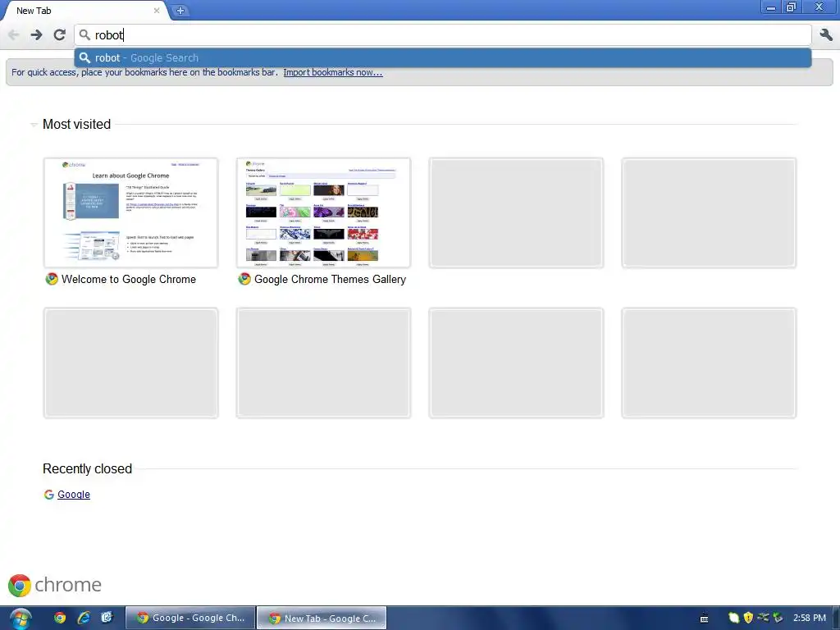This screenshot has width=840, height=630.
Task: Click the Welcome to Google Chrome title link
Action: (129, 280)
